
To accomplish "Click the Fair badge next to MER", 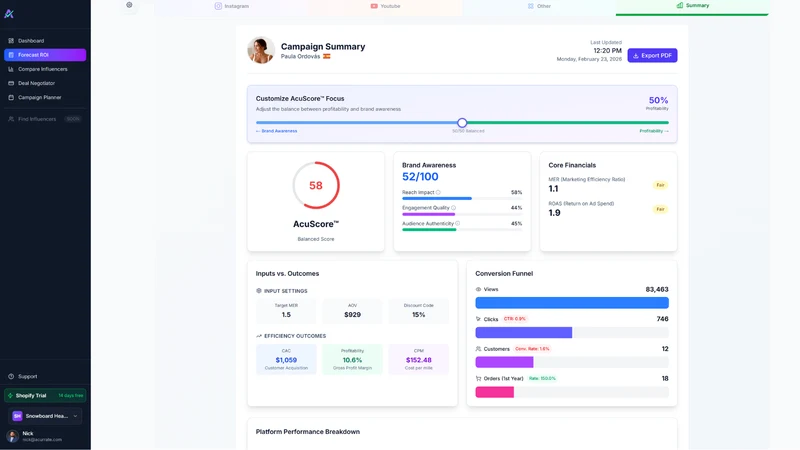I will tap(660, 185).
